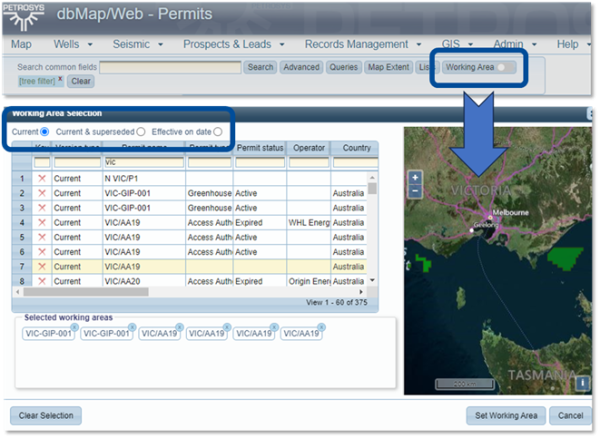Viewport: 600px width, 438px height.
Task: Click the red X on row 2 VIC-GIP-001
Action: click(42, 193)
